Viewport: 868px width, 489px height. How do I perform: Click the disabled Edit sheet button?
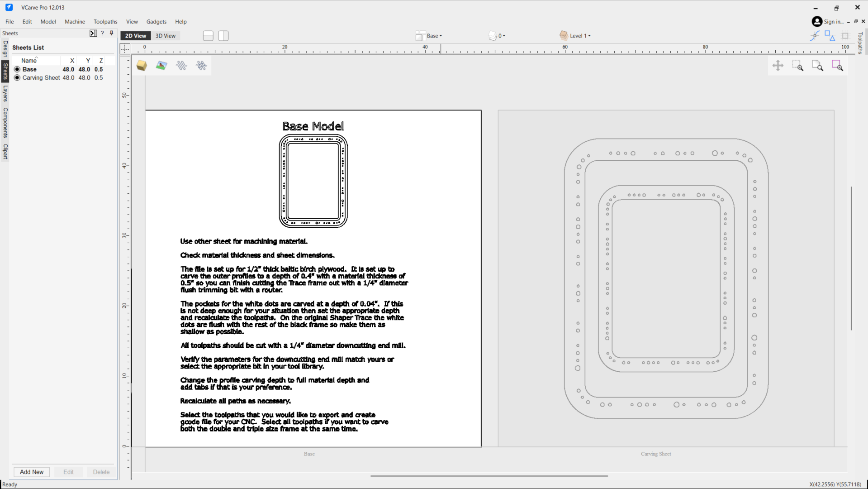tap(68, 472)
